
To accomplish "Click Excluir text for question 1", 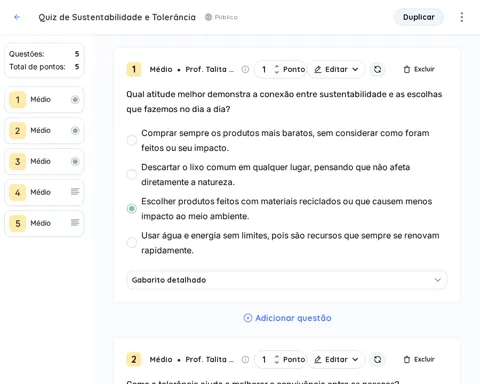I will pos(424,69).
